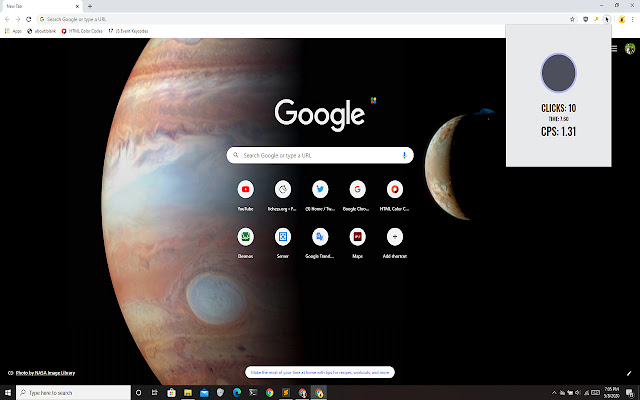This screenshot has height=400, width=640.
Task: Focus the address bar URL field
Action: [x=302, y=19]
